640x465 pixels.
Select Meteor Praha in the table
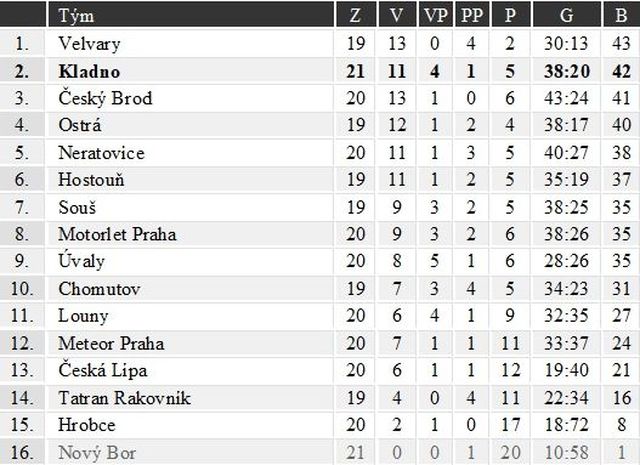pos(111,343)
